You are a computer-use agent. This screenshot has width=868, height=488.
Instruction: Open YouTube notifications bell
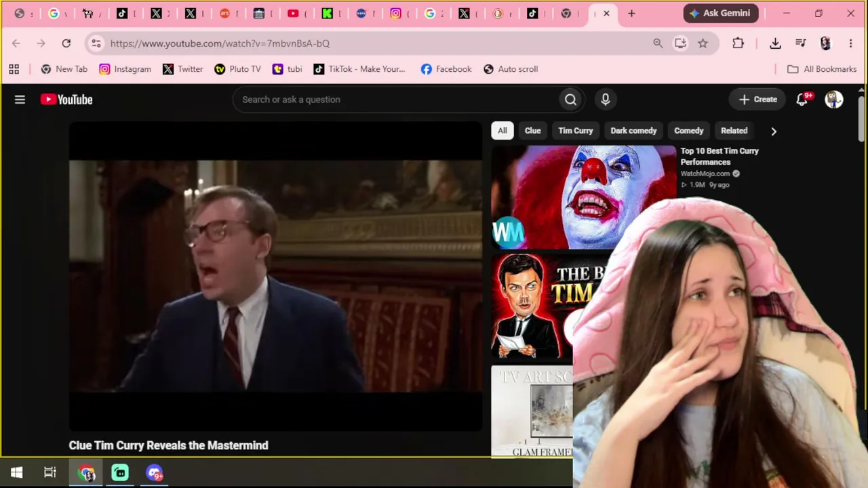click(x=802, y=100)
